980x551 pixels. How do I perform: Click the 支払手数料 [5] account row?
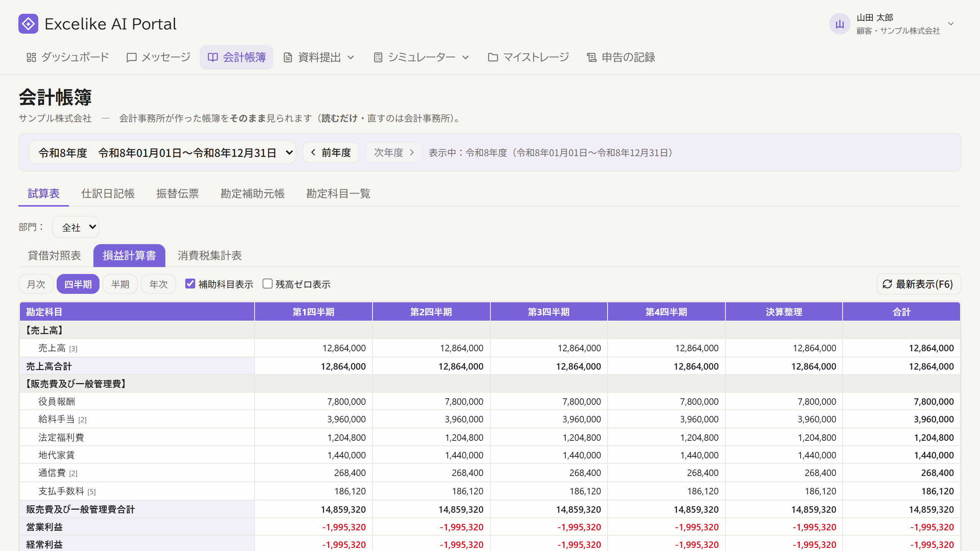pos(490,491)
